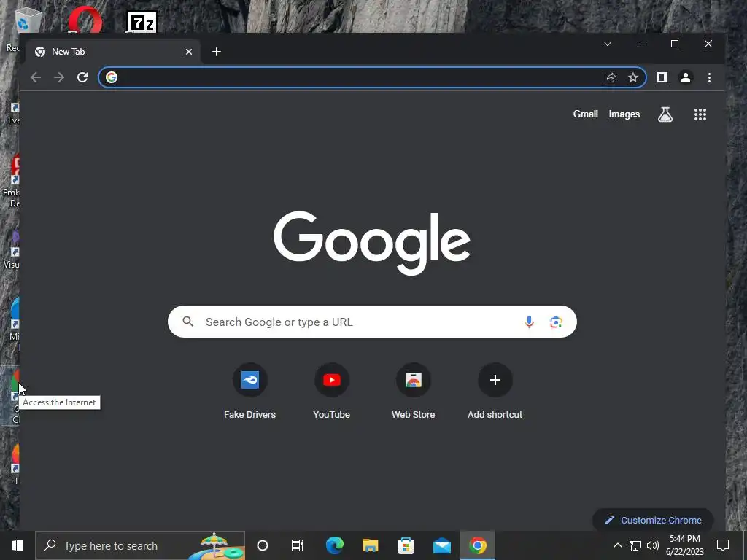Open Task View on the taskbar
The height and width of the screenshot is (560, 747).
coord(298,545)
